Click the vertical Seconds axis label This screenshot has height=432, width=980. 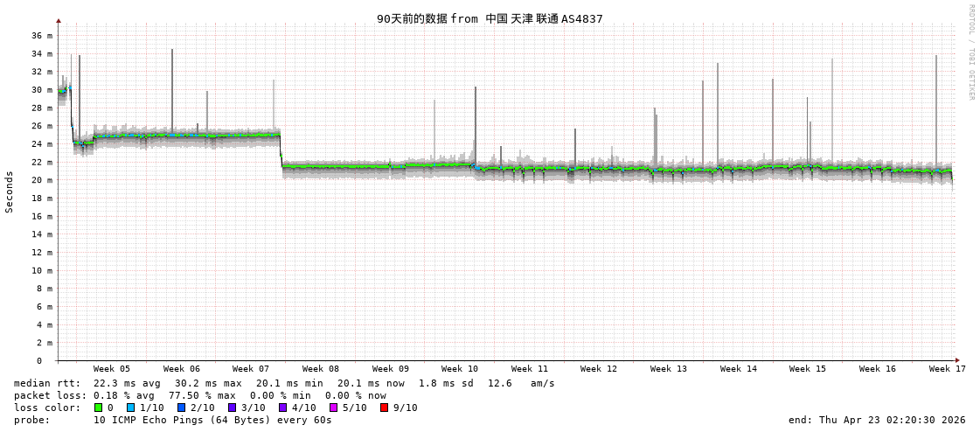[x=10, y=192]
